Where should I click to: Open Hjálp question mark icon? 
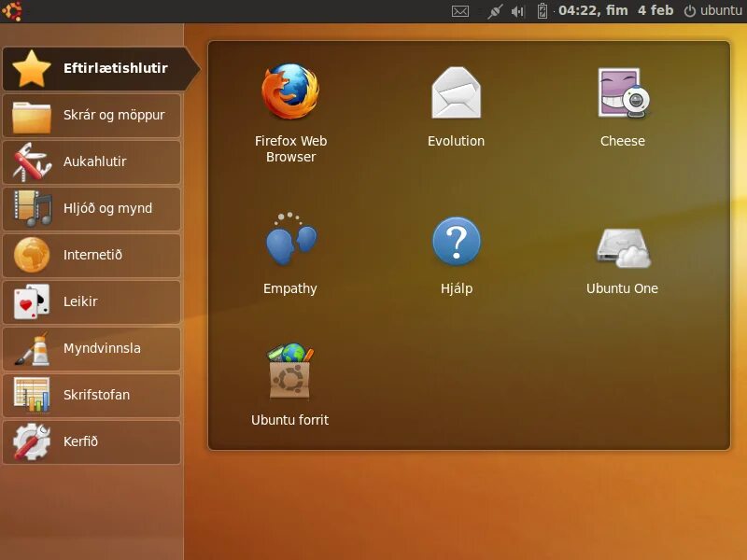tap(457, 241)
